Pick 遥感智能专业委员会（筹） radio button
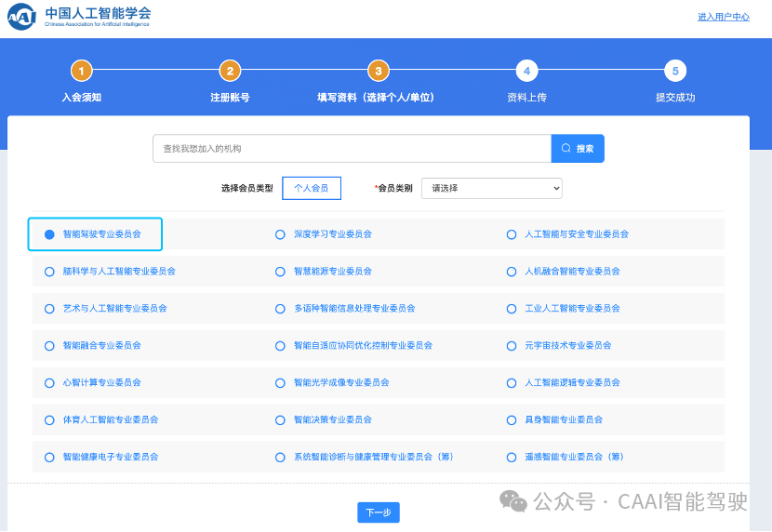The width and height of the screenshot is (772, 532). [512, 458]
